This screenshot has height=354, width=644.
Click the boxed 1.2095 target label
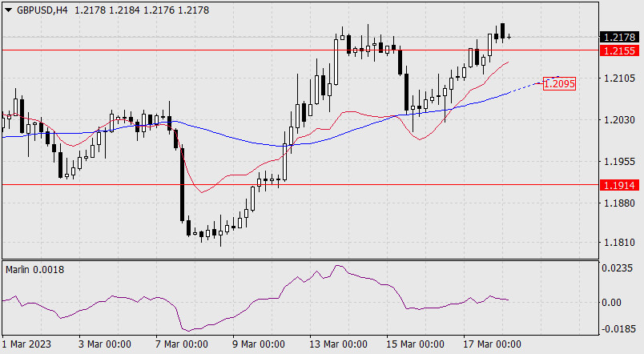point(560,82)
